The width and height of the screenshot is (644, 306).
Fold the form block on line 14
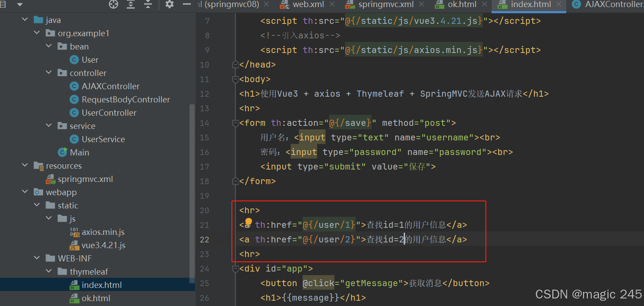236,123
